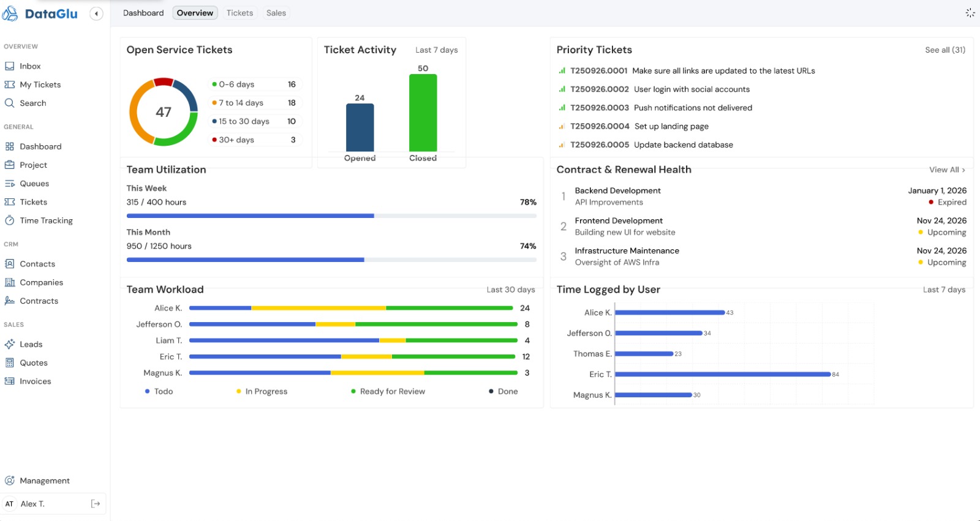Click See all (31) priority tickets
Screen dimensions: 980x521
945,50
